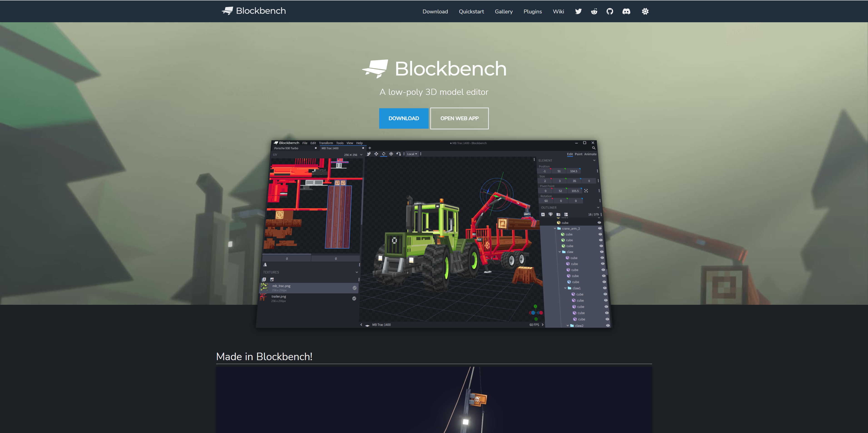Select the Vertex Snap tool
This screenshot has width=868, height=433.
coord(399,154)
